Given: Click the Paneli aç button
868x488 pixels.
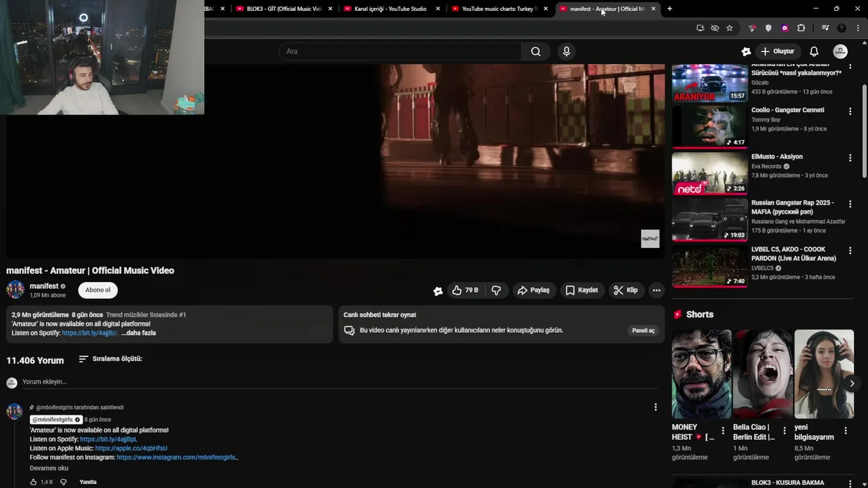Looking at the screenshot, I should (x=644, y=331).
